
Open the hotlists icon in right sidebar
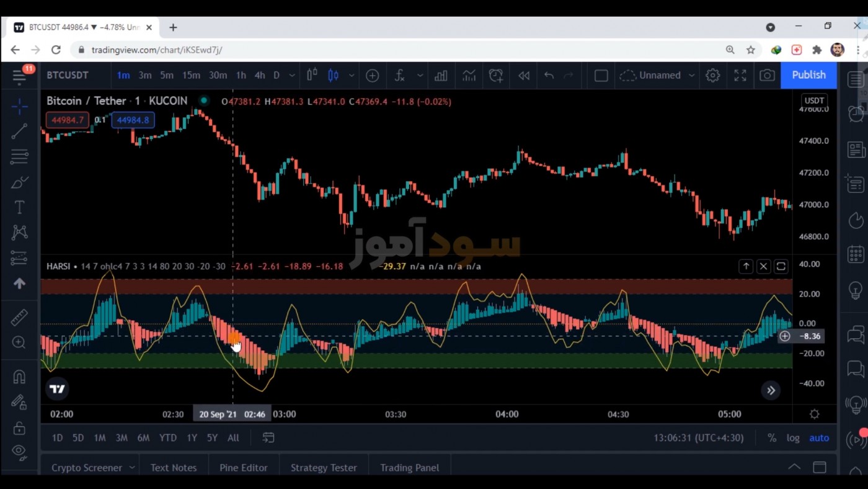tap(856, 220)
